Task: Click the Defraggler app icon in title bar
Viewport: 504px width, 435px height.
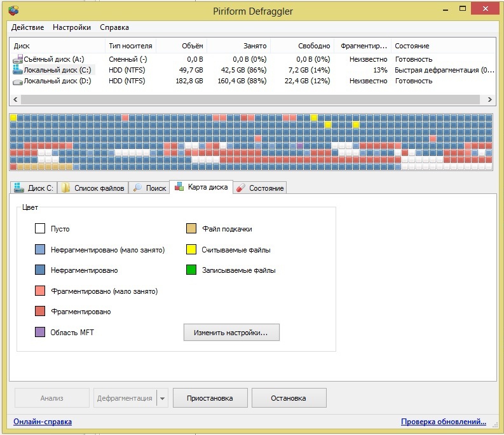Action: 13,9
